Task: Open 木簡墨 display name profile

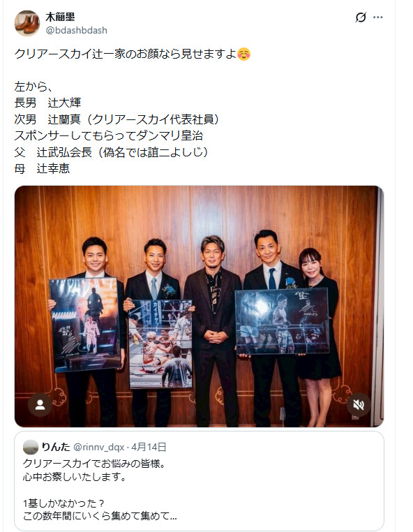Action: (60, 17)
